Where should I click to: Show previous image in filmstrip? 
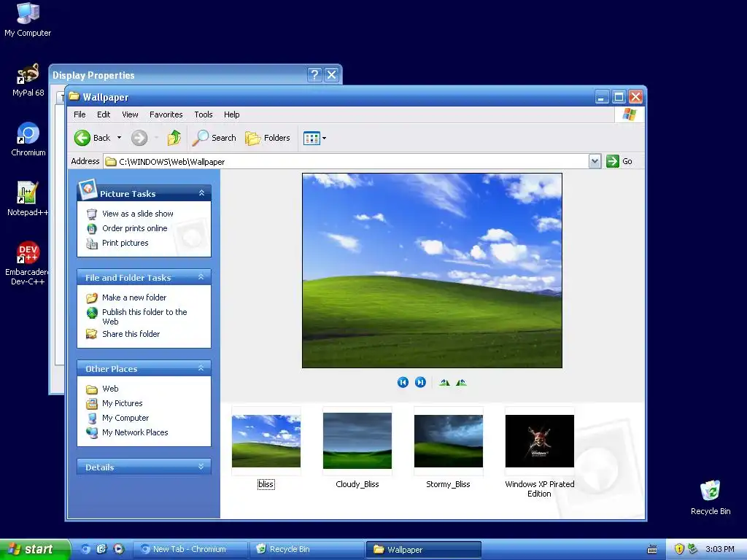[403, 382]
